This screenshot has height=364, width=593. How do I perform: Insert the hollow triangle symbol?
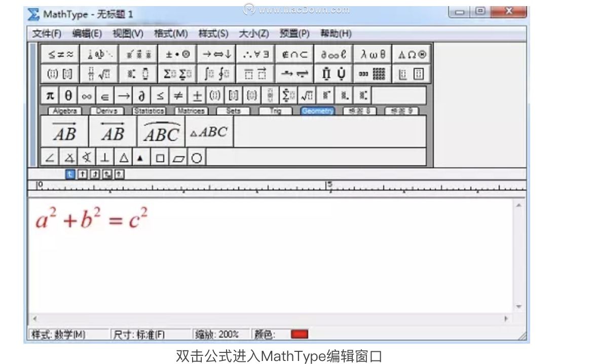point(123,157)
